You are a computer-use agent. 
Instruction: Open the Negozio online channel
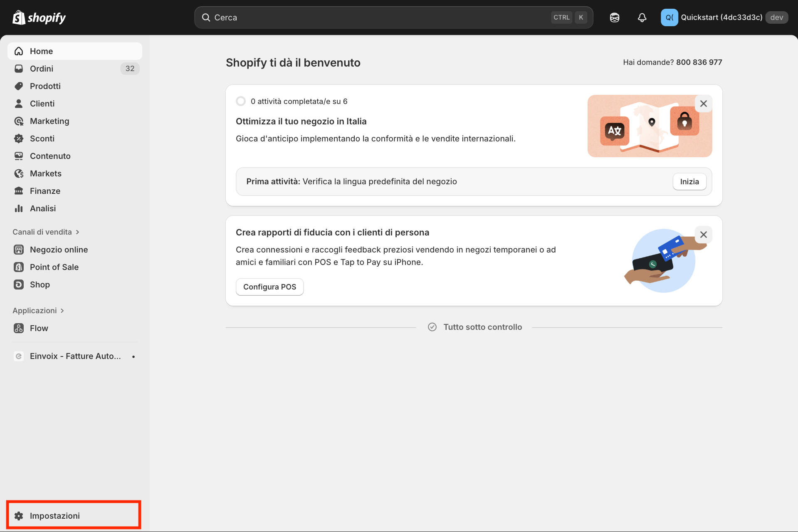59,249
